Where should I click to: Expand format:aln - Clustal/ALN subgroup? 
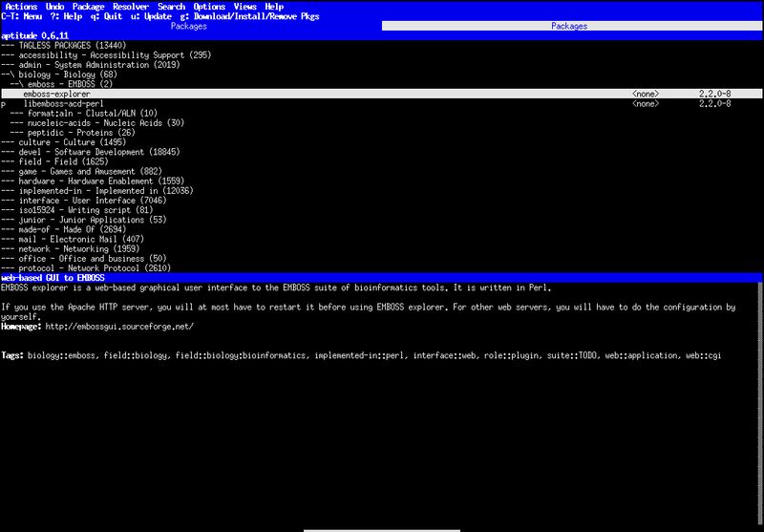pos(84,113)
